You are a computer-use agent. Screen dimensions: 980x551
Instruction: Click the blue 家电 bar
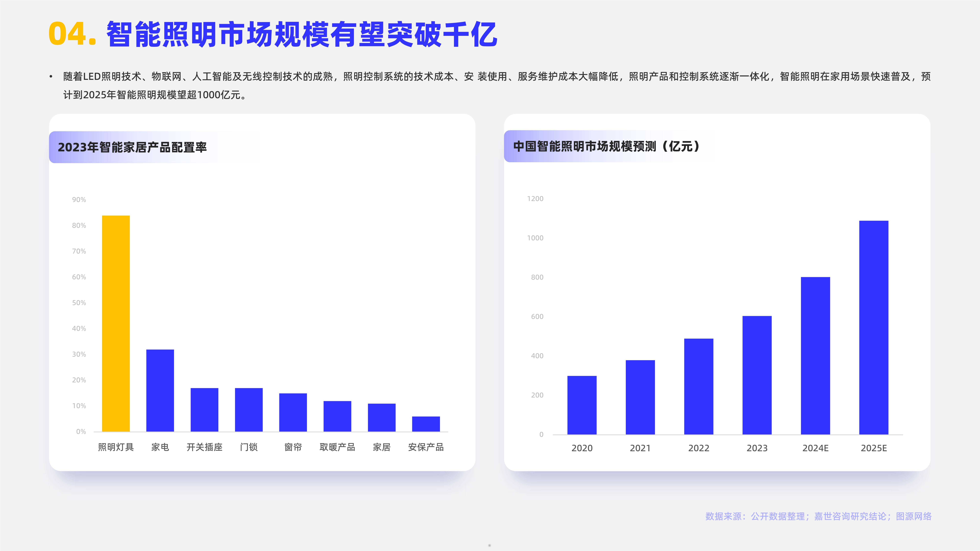click(x=160, y=391)
